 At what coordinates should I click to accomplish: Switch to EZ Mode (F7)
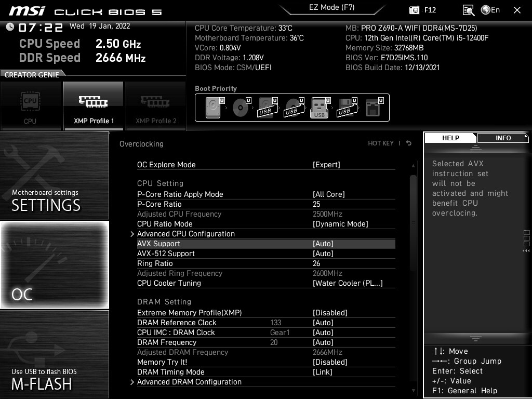331,7
